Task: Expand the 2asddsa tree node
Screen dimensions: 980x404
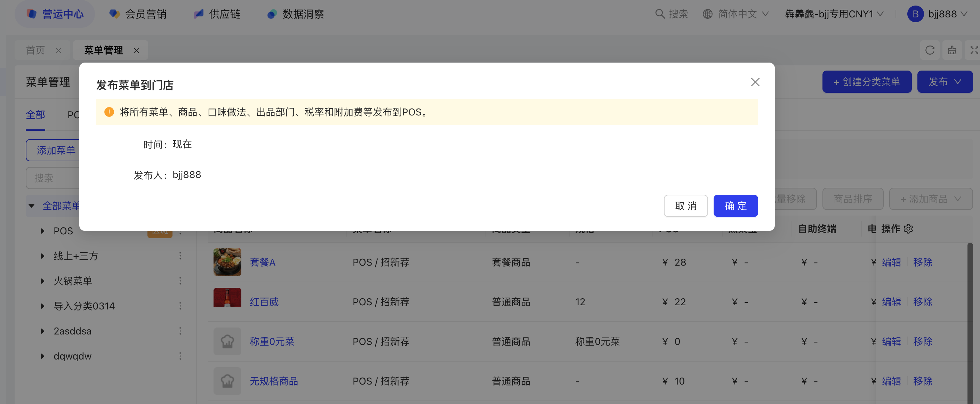Action: [x=42, y=331]
